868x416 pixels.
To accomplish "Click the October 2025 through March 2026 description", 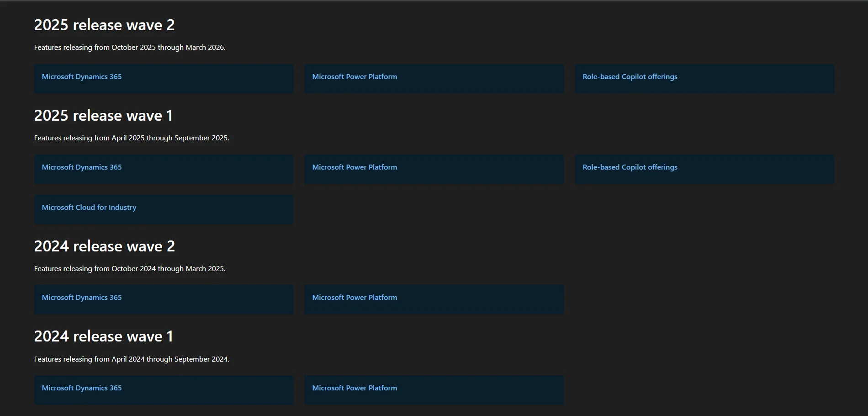I will pos(130,48).
